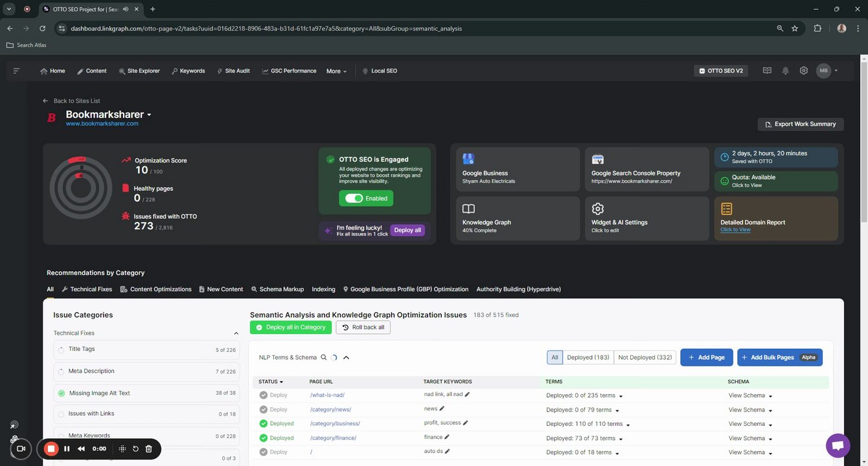Screen dimensions: 868x466
Task: Edit the 'profit, success' keywords pencil
Action: (465, 423)
